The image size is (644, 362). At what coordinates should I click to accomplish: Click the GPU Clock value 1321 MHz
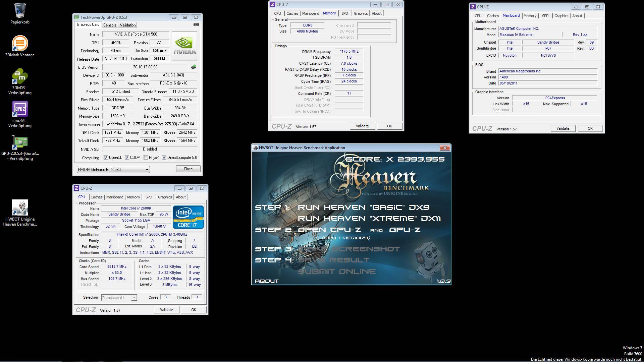(113, 132)
